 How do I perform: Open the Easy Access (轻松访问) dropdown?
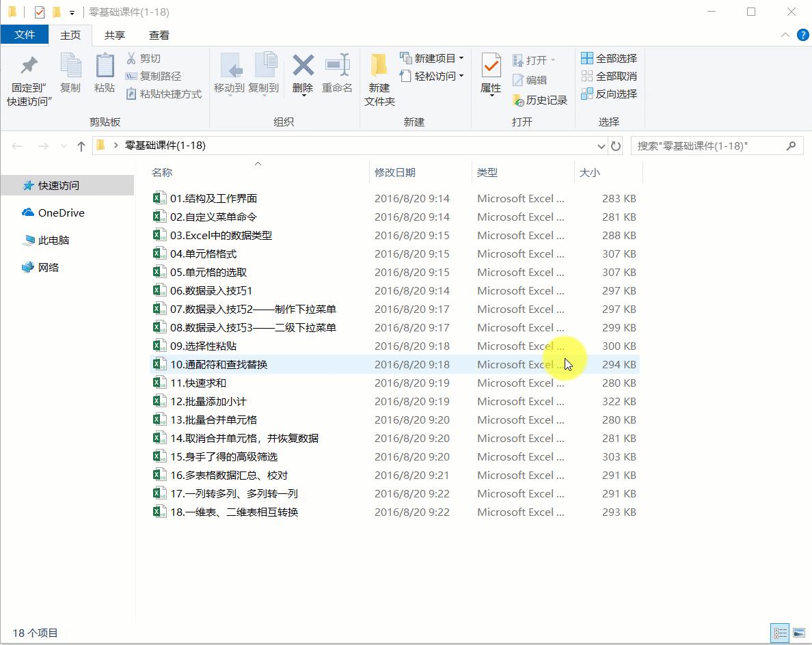pos(431,77)
